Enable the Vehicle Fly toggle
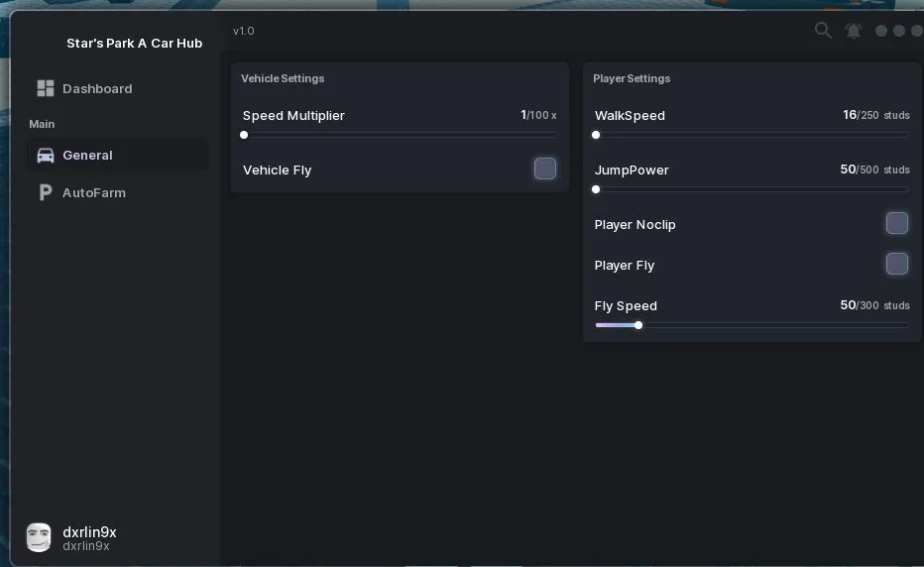Image resolution: width=924 pixels, height=567 pixels. (x=545, y=169)
